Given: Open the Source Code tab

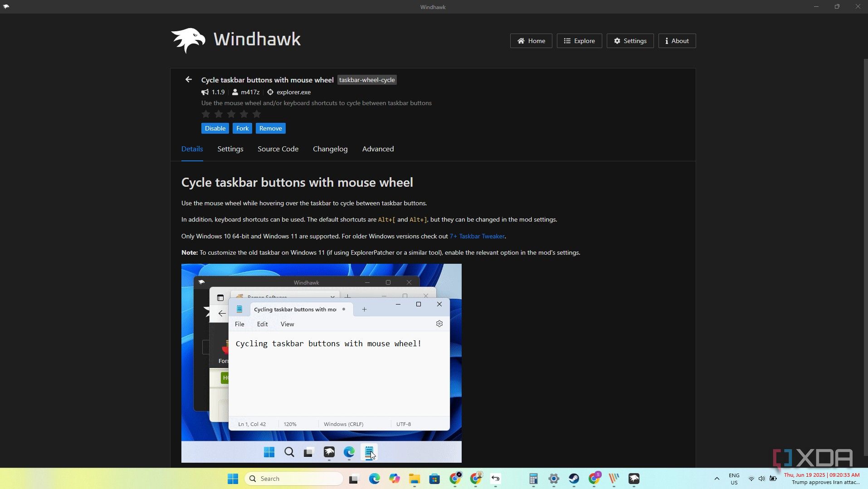Looking at the screenshot, I should 278,149.
